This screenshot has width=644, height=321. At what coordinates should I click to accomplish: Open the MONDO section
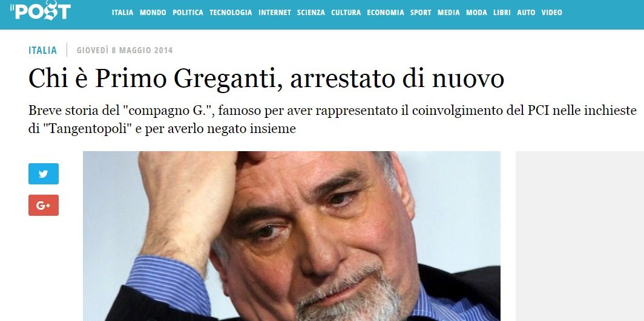pyautogui.click(x=153, y=13)
